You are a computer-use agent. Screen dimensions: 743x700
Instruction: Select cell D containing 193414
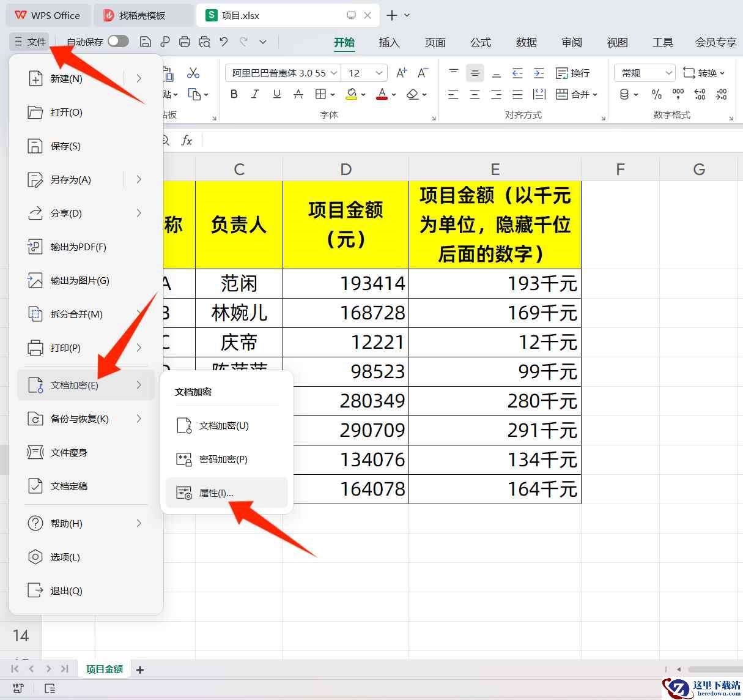coord(346,283)
